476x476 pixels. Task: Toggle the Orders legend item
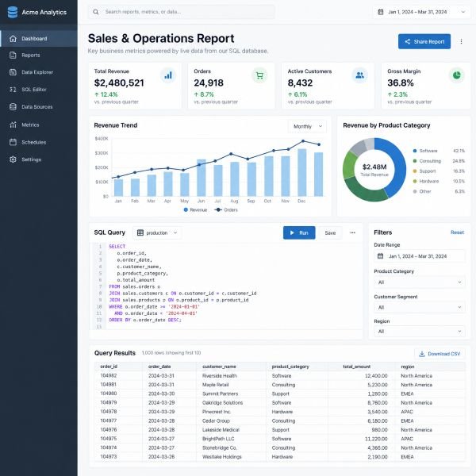(226, 209)
